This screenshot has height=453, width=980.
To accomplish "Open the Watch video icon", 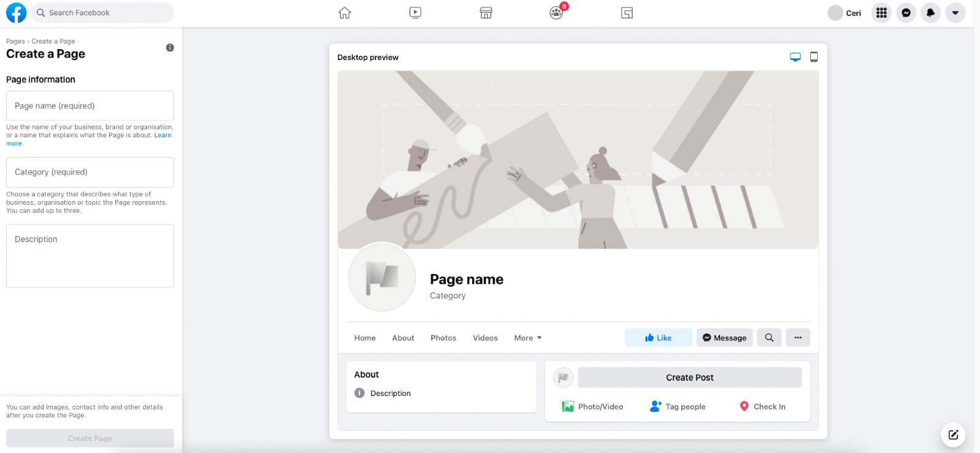I will point(415,13).
